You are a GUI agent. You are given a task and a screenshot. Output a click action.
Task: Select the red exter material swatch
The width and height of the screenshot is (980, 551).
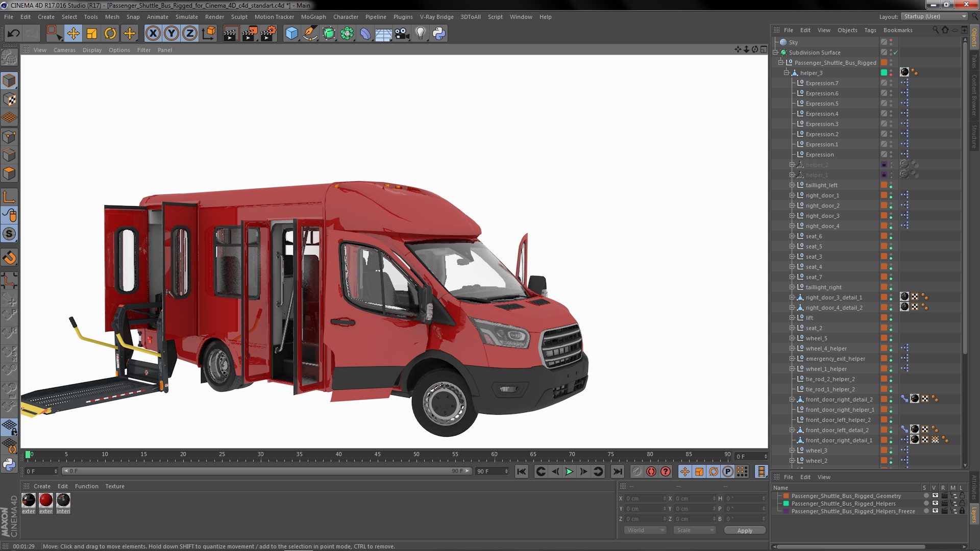pyautogui.click(x=46, y=500)
